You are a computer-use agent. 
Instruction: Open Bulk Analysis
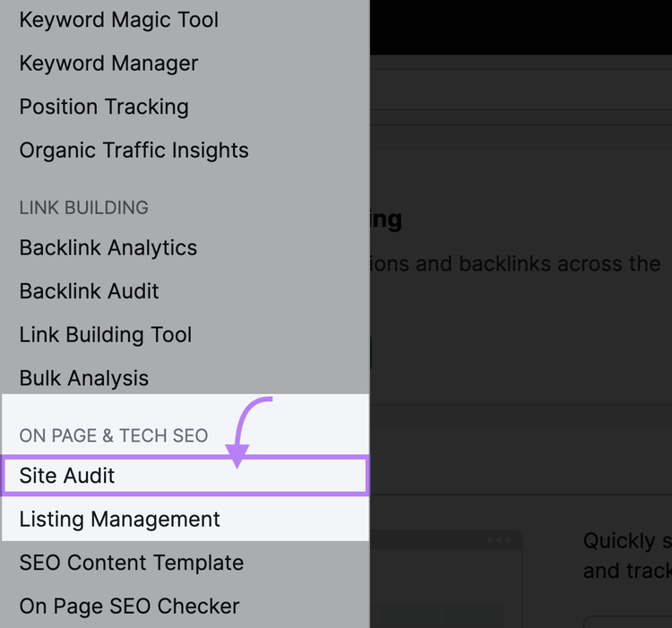[x=84, y=378]
